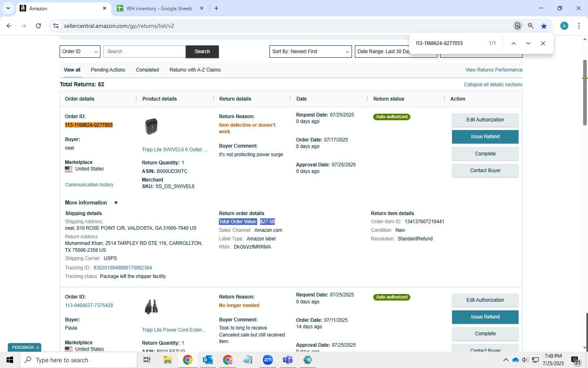
Task: Open Tripp Lite Power Cord thumbnail
Action: [151, 307]
